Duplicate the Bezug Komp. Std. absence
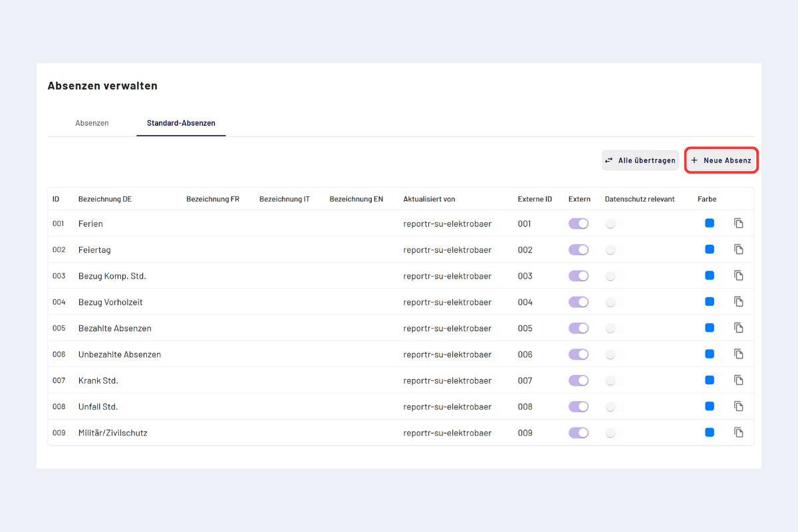Viewport: 798px width, 532px height. tap(738, 275)
